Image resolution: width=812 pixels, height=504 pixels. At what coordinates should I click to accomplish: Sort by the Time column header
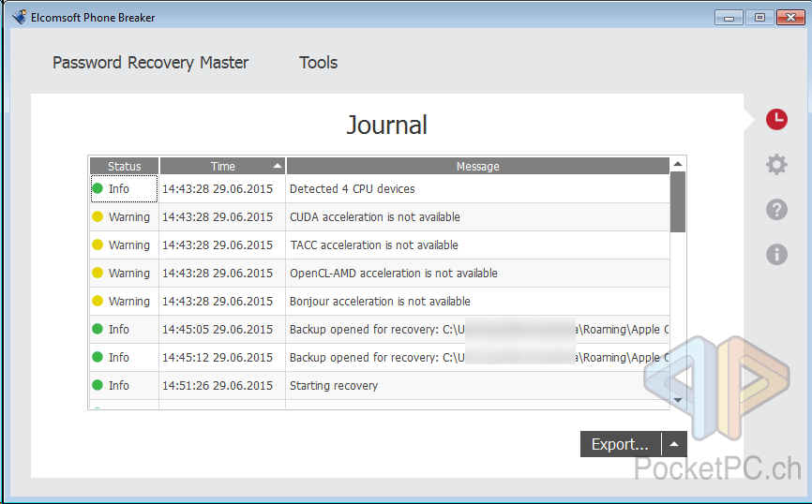pos(222,166)
